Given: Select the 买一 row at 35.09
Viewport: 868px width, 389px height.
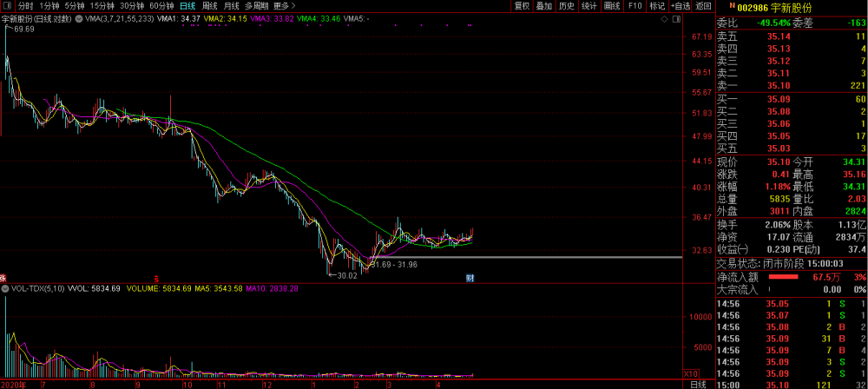Looking at the screenshot, I should [792, 100].
